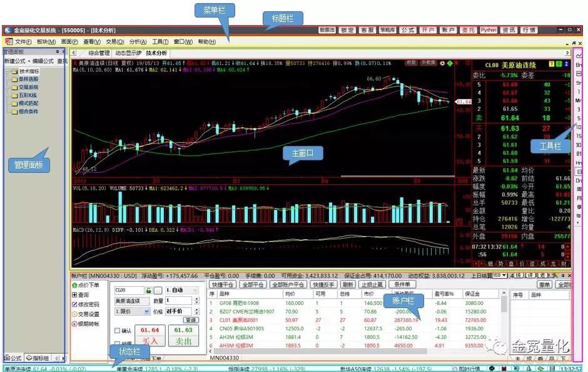Click the 开户 title bar button

[427, 30]
